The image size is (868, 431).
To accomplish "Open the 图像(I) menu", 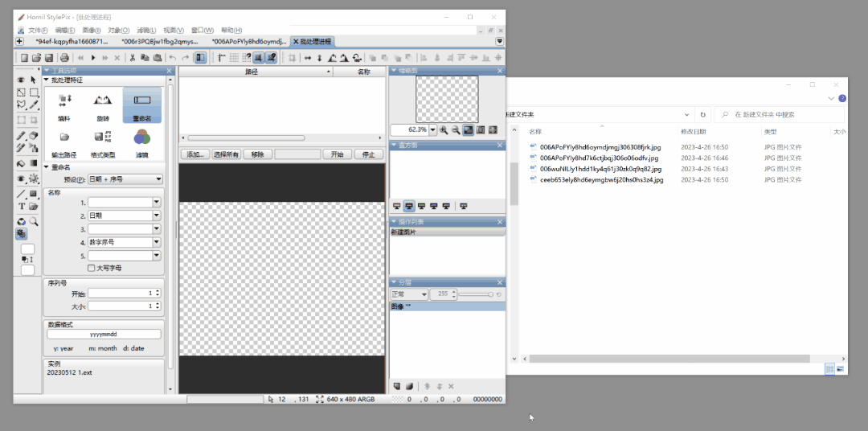I will (92, 30).
